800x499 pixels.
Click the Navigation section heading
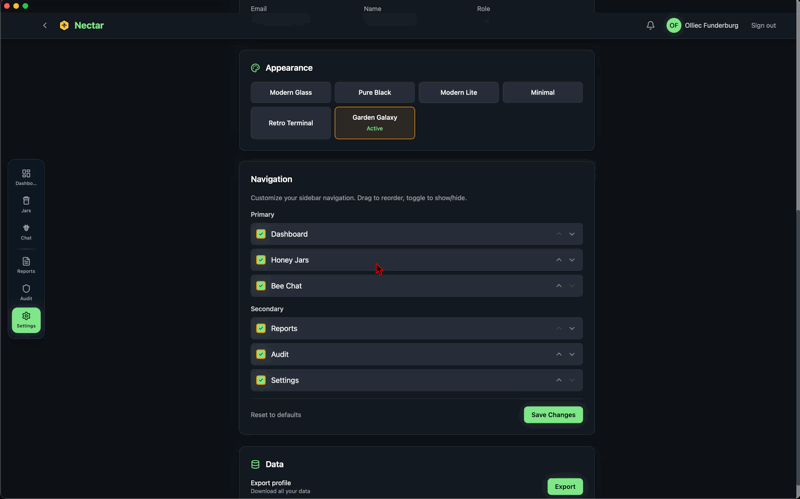pyautogui.click(x=271, y=179)
